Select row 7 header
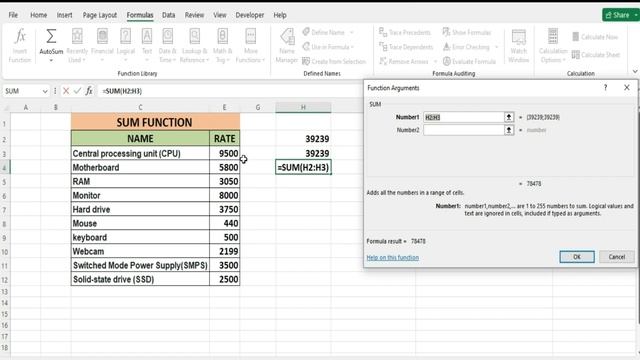The height and width of the screenshot is (360, 640). (4, 210)
